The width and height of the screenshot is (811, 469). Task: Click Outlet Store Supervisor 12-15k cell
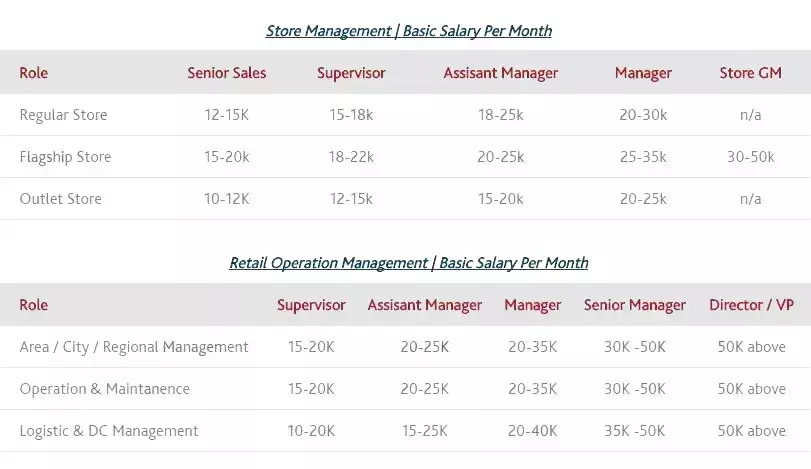click(351, 199)
